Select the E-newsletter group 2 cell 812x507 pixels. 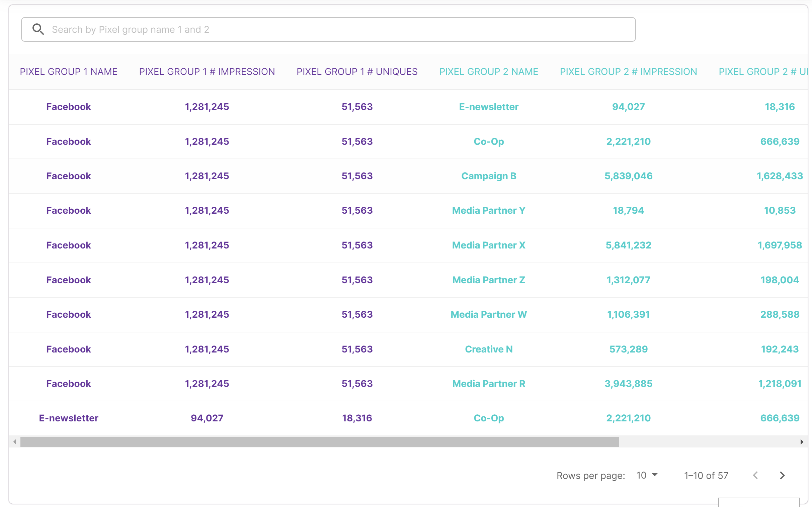click(489, 107)
